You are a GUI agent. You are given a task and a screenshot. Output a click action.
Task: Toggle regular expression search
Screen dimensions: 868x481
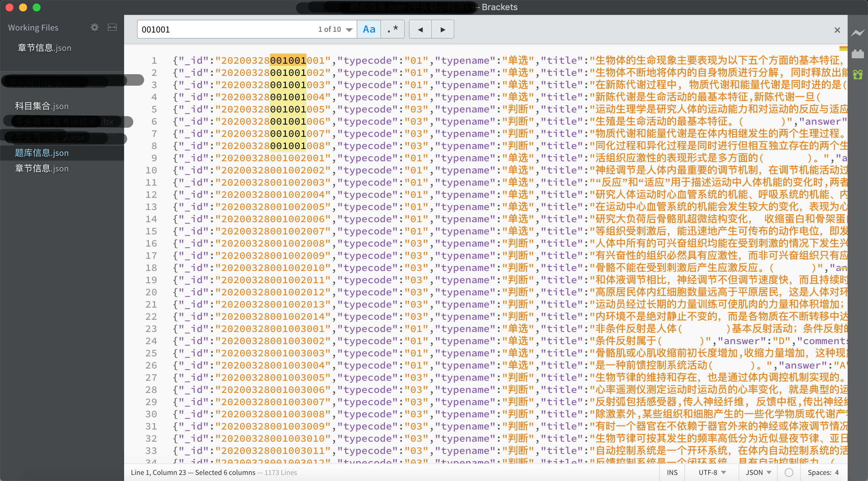point(393,29)
